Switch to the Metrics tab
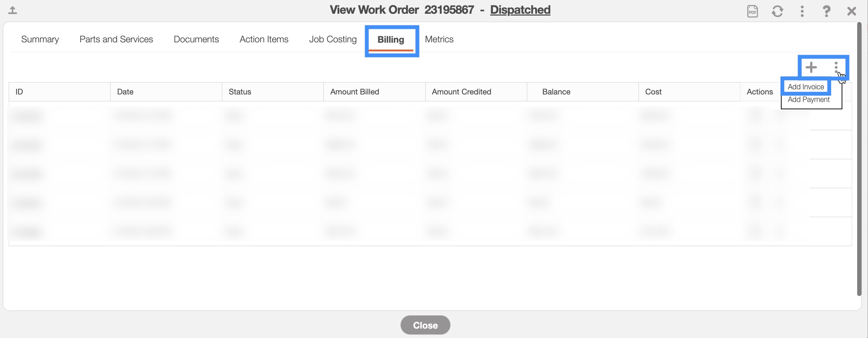This screenshot has height=338, width=868. pos(439,39)
